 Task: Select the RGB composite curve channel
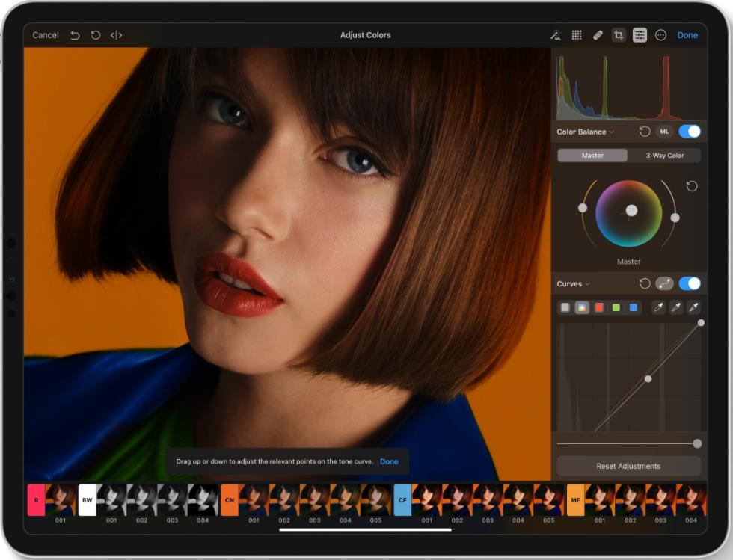tap(582, 307)
